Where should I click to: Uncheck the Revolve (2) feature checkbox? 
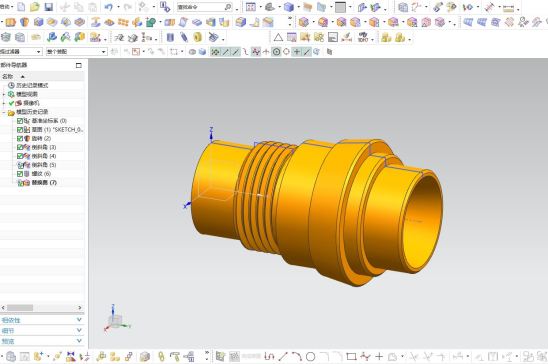20,139
